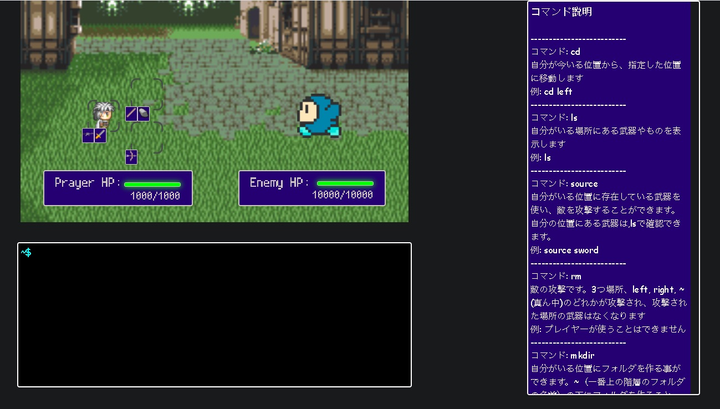The image size is (720, 409).
Task: Click the lower bracket slot above the bow
Action: 146,137
